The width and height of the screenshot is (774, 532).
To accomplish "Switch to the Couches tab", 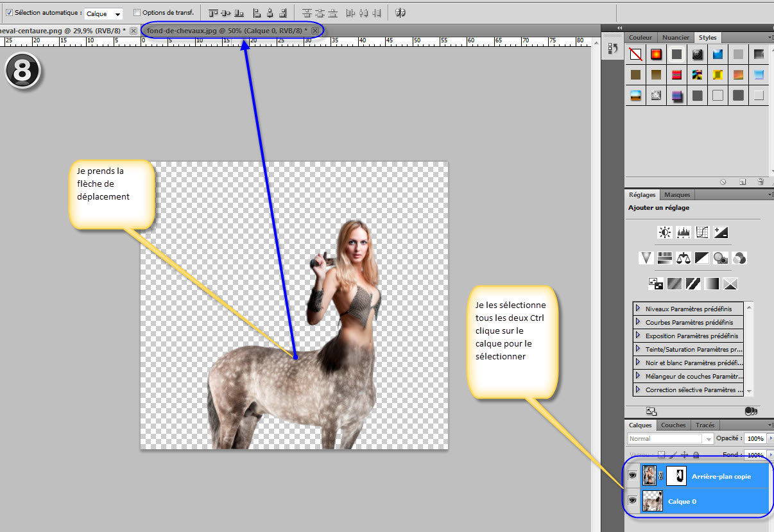I will (673, 425).
